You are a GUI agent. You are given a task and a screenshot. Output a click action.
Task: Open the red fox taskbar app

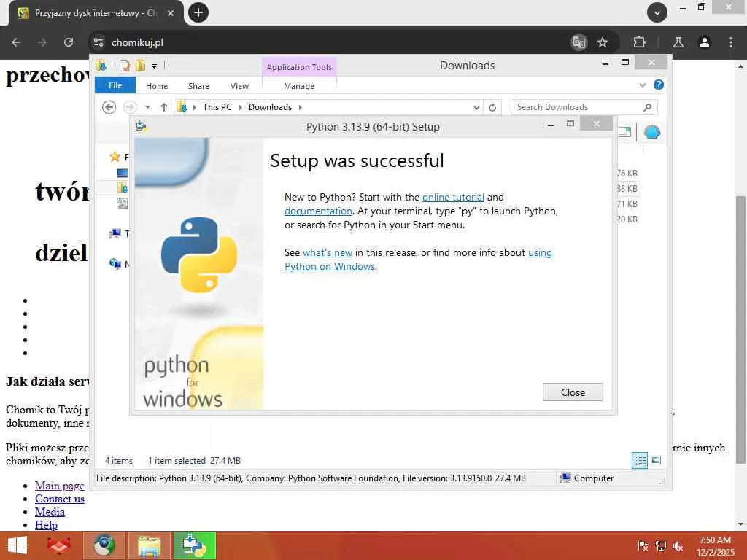point(59,545)
